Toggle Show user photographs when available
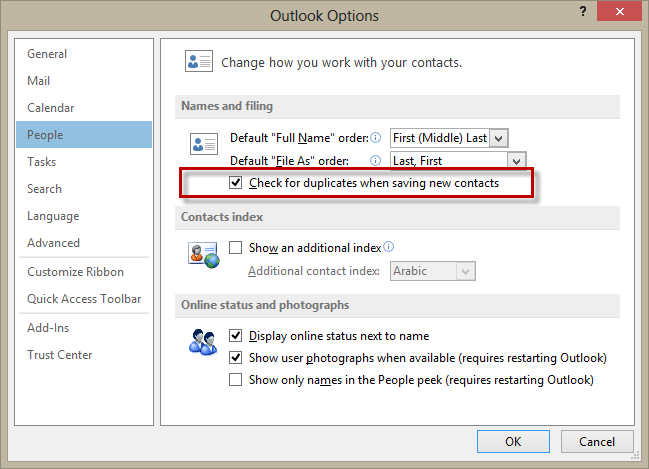 pos(236,358)
